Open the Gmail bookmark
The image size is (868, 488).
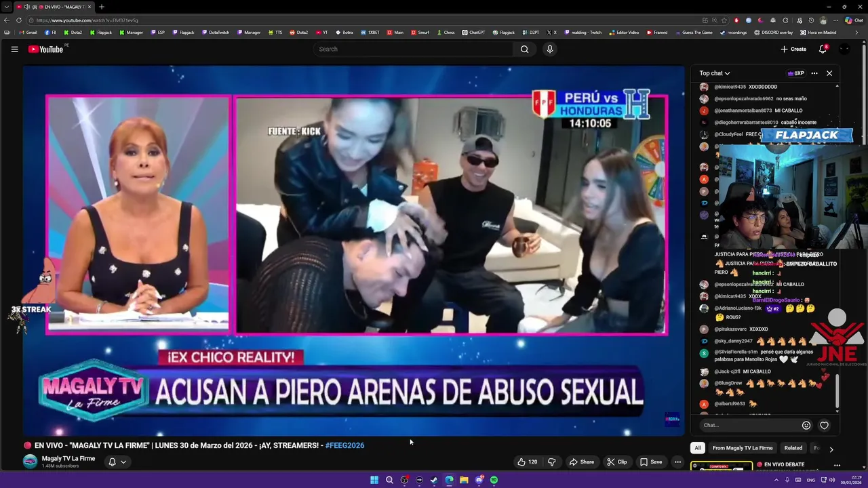[28, 33]
